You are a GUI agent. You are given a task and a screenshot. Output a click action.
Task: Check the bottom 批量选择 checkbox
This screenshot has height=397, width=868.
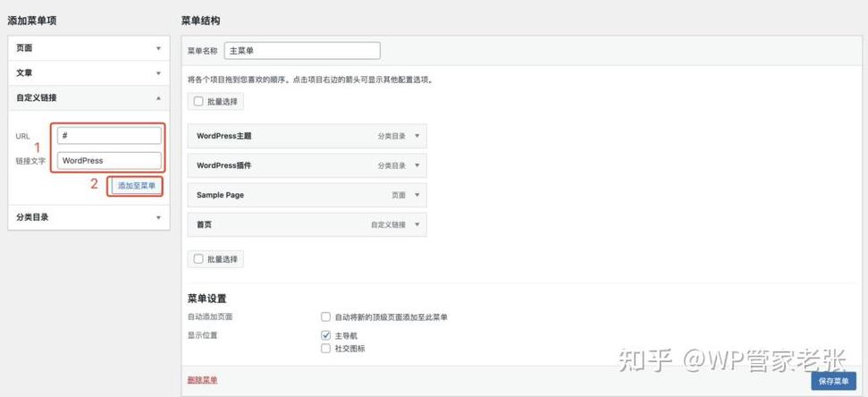tap(198, 258)
